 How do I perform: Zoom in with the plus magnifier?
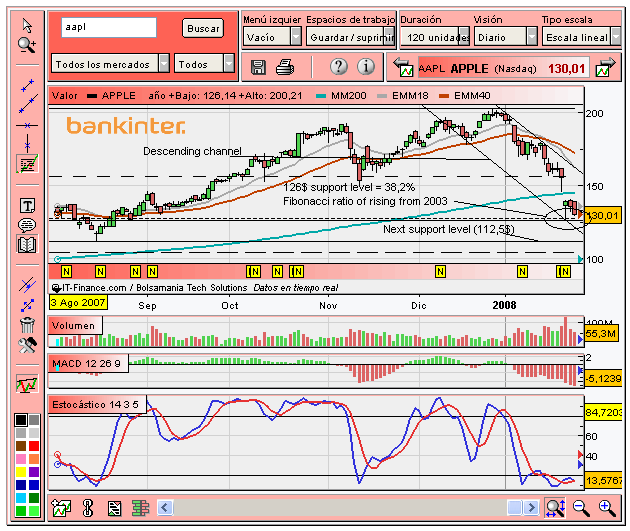tap(607, 509)
